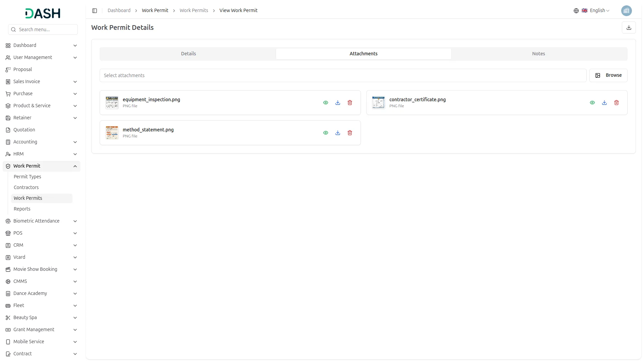The height and width of the screenshot is (362, 644).
Task: Download contractor_certificate.png file
Action: coord(604,103)
